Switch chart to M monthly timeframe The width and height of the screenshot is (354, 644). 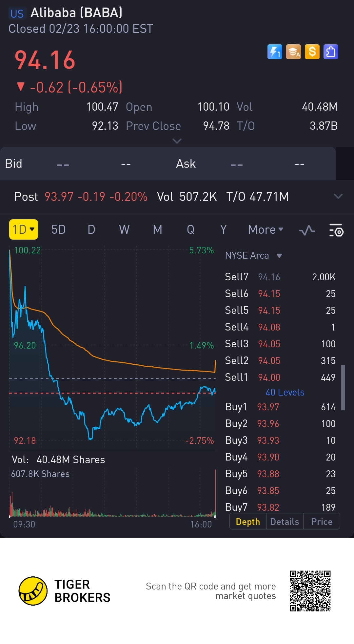click(x=158, y=229)
